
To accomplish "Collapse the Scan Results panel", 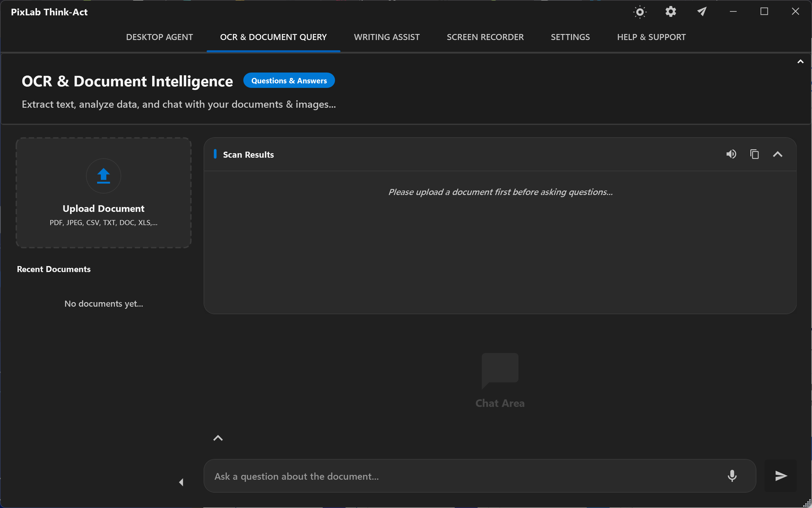I will tap(778, 154).
